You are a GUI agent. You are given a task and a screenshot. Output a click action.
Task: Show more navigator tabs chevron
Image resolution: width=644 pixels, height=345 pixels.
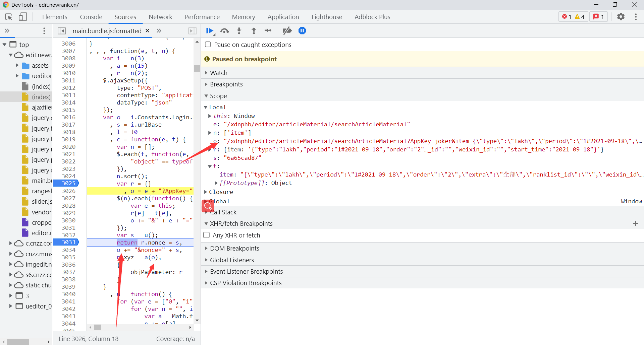[x=7, y=31]
